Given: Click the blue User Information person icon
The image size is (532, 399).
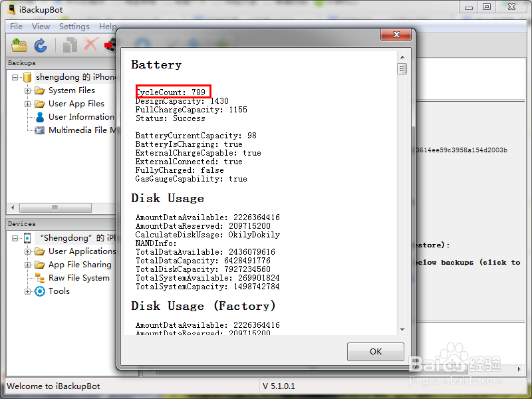Looking at the screenshot, I should [40, 117].
